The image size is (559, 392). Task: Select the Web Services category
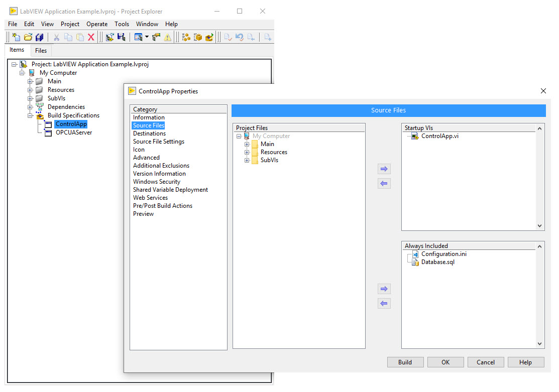[x=150, y=198]
